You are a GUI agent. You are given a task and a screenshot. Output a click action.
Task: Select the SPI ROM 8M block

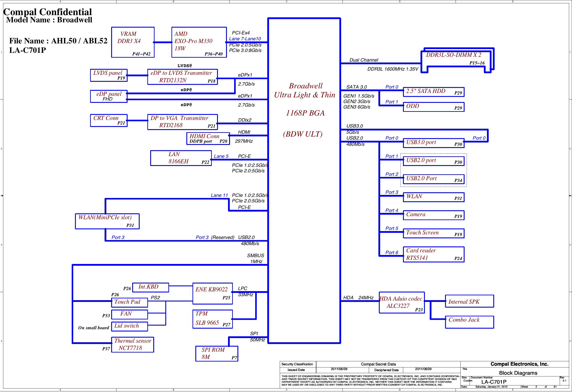pyautogui.click(x=217, y=354)
